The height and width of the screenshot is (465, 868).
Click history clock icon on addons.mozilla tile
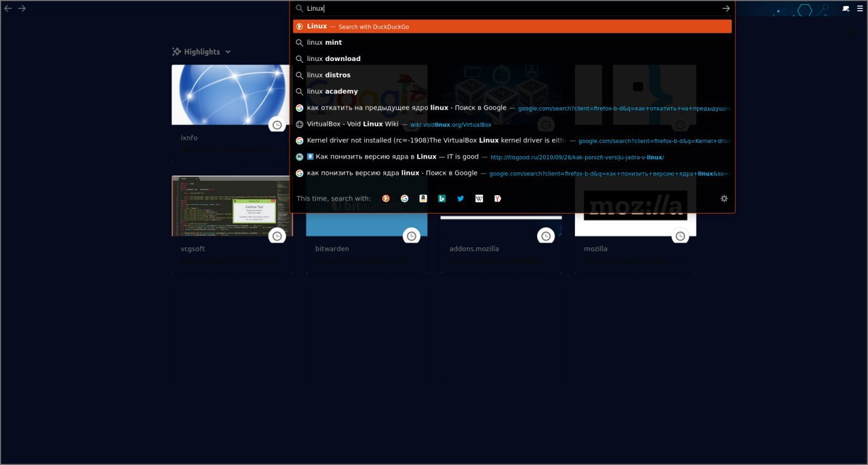click(545, 236)
